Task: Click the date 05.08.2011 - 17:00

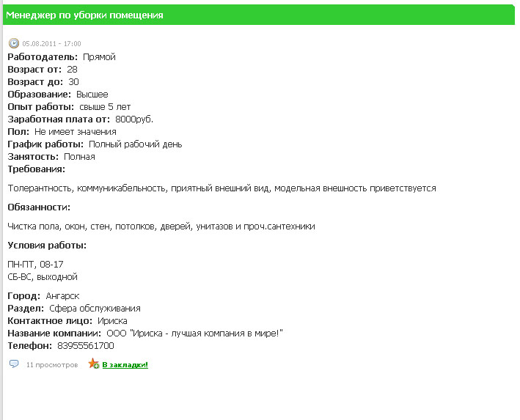Action: coord(51,44)
